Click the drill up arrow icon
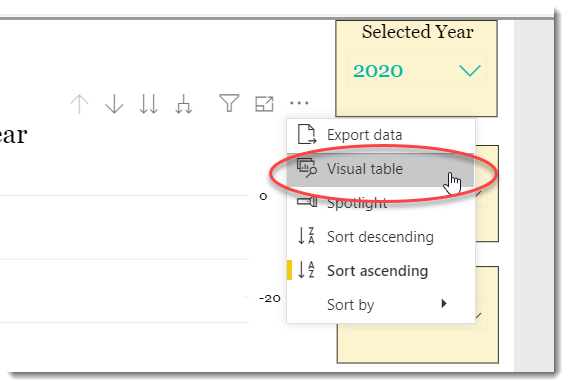This screenshot has height=387, width=569. [x=79, y=104]
